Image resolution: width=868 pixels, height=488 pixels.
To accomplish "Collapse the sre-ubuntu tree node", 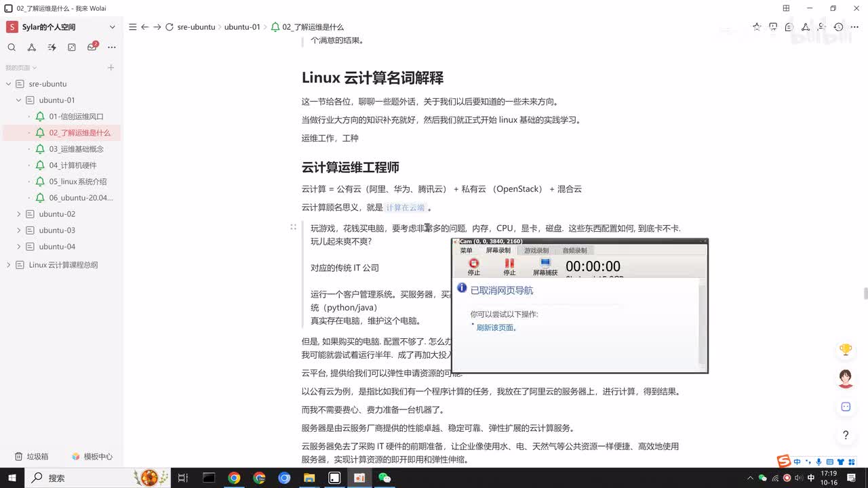I will [x=9, y=84].
